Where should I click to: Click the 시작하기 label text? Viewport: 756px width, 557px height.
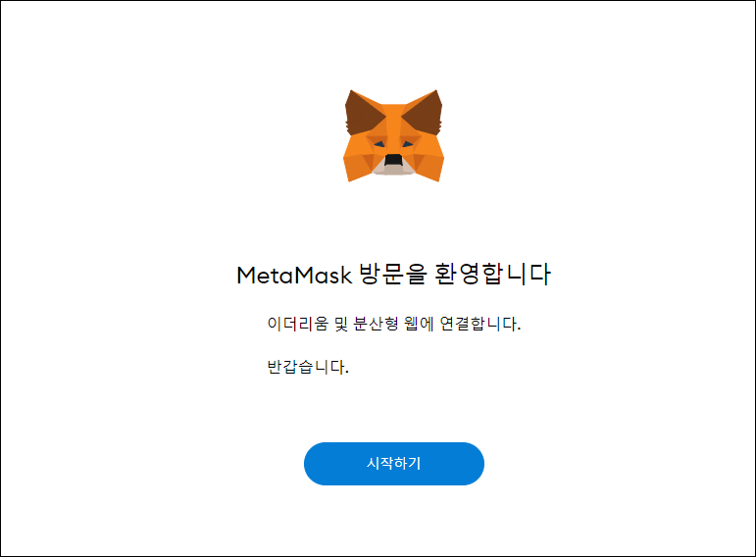[x=394, y=464]
